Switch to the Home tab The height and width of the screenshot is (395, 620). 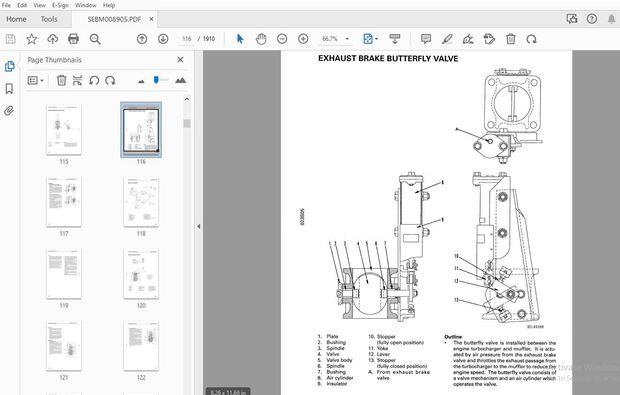click(x=16, y=19)
